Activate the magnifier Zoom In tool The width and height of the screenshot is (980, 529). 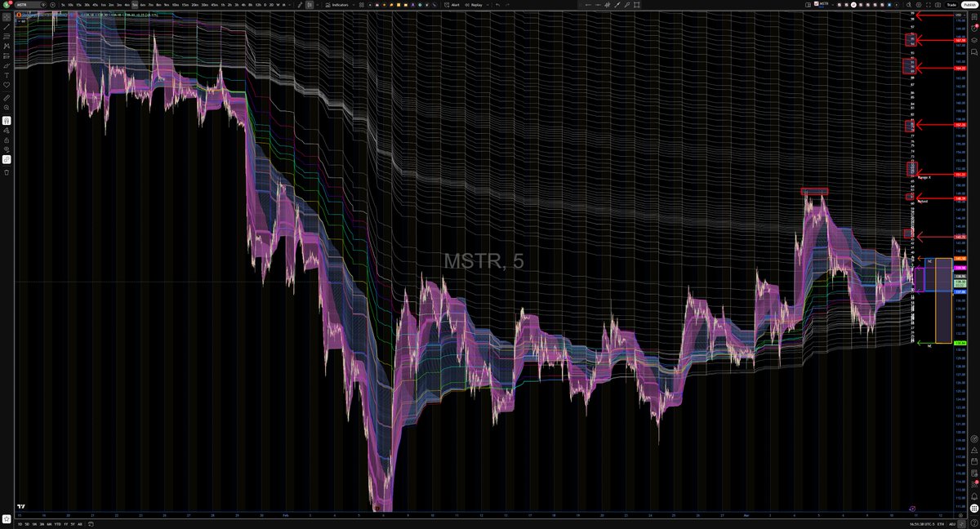pyautogui.click(x=7, y=107)
